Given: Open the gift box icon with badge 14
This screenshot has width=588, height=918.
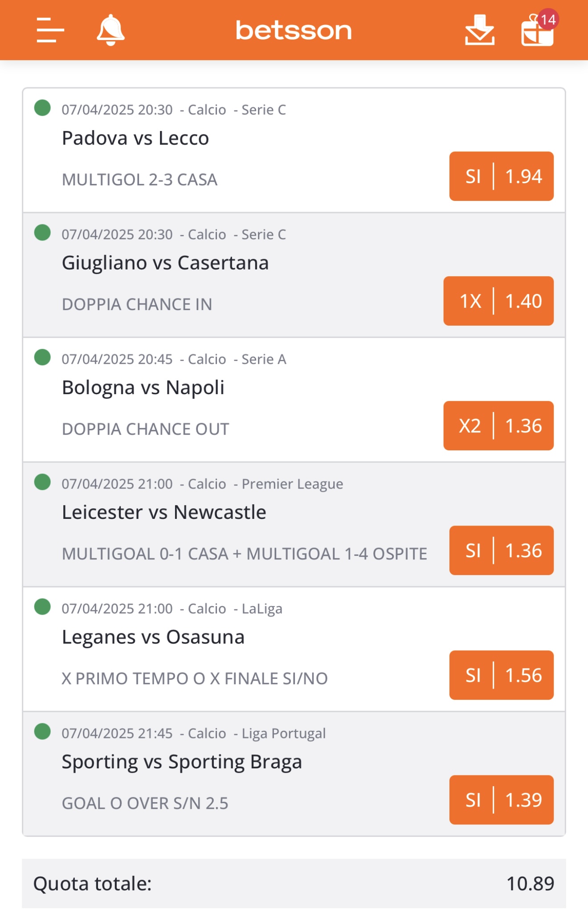Looking at the screenshot, I should (539, 29).
